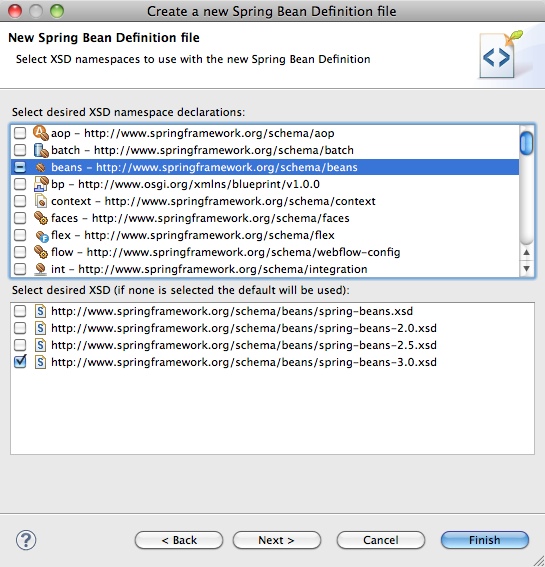Select the context namespace row
545x567 pixels.
click(x=265, y=201)
